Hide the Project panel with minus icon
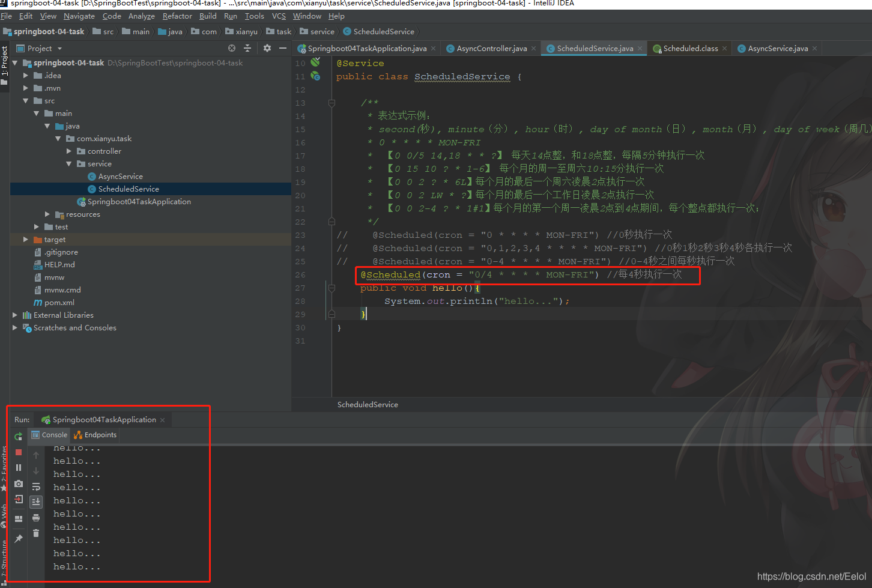Screen dimensions: 872x588 point(283,48)
